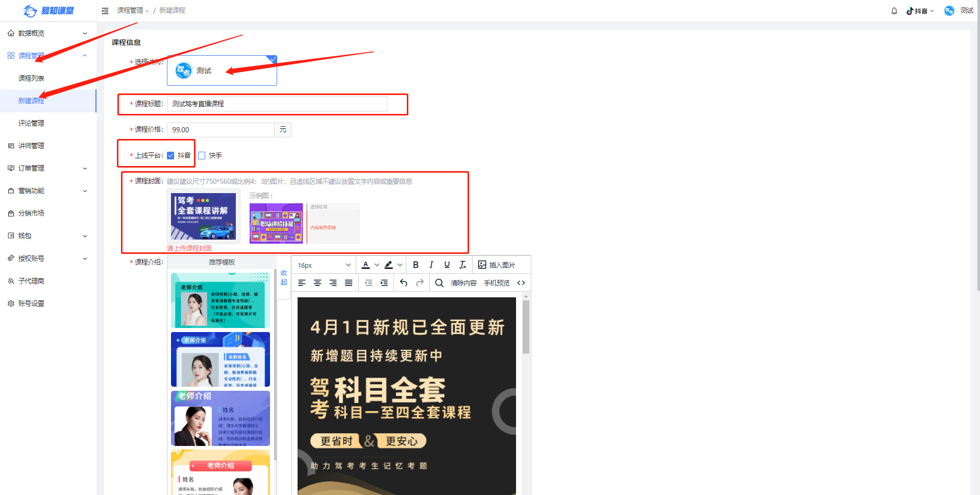
Task: Center align text in editor
Action: click(317, 282)
